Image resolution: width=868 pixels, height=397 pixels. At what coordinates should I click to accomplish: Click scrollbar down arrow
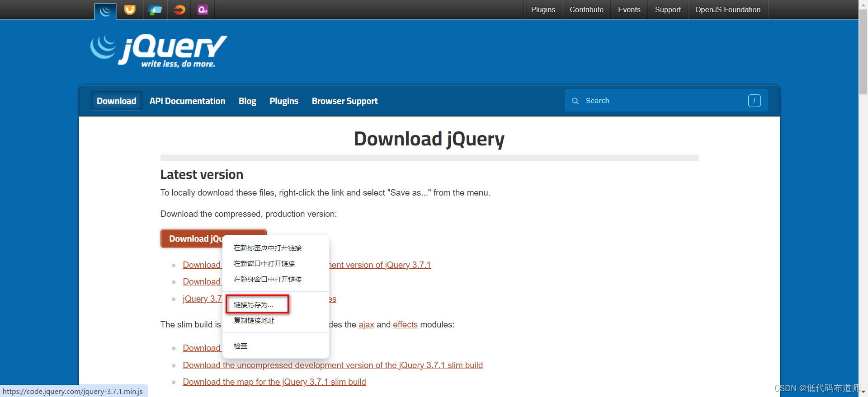click(x=863, y=392)
